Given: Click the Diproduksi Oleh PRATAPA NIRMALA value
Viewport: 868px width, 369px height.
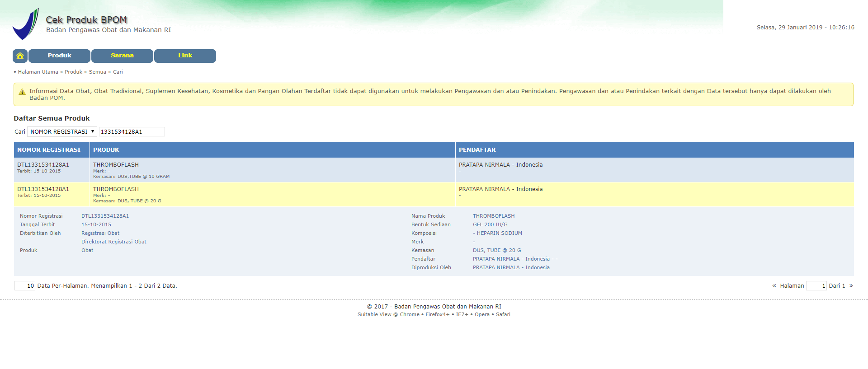Looking at the screenshot, I should point(511,267).
